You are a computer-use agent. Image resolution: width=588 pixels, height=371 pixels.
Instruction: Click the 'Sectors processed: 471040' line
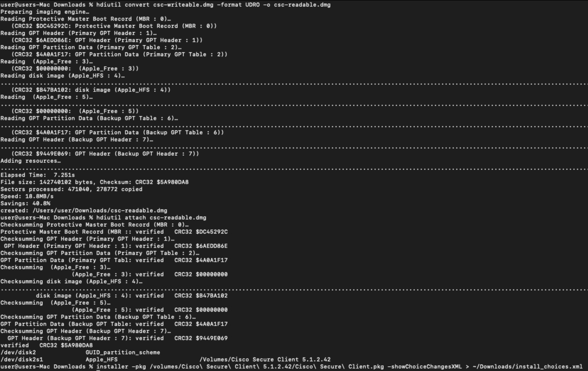click(x=71, y=189)
